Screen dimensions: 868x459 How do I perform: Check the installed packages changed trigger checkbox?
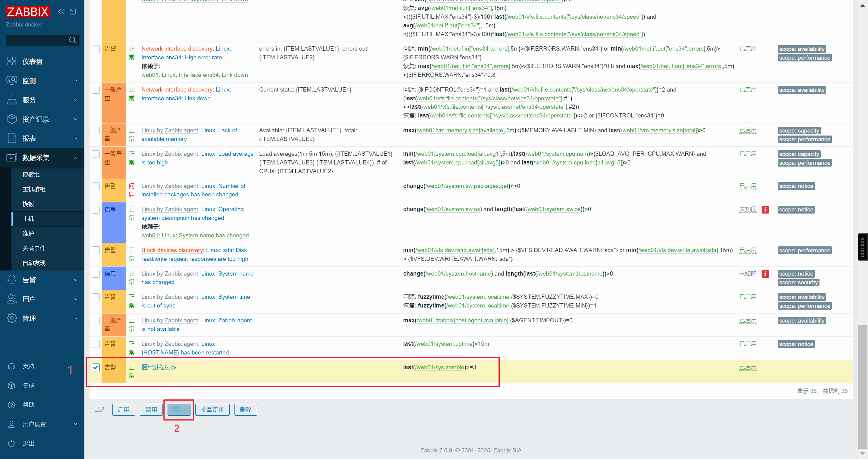[x=96, y=186]
